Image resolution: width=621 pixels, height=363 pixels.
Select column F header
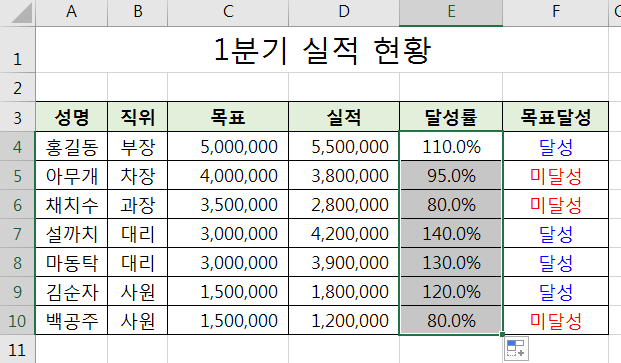(556, 13)
